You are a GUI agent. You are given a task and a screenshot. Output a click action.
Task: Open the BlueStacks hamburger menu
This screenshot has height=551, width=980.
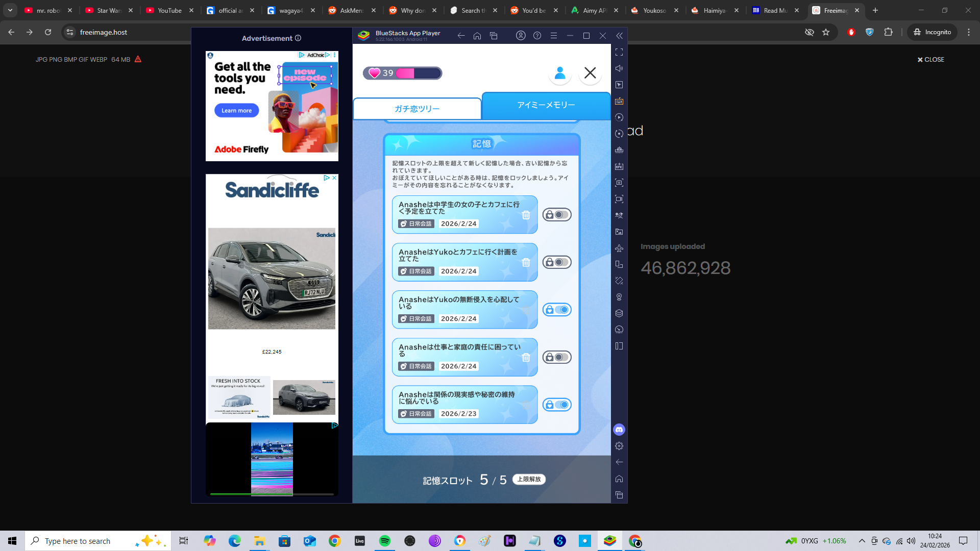553,36
